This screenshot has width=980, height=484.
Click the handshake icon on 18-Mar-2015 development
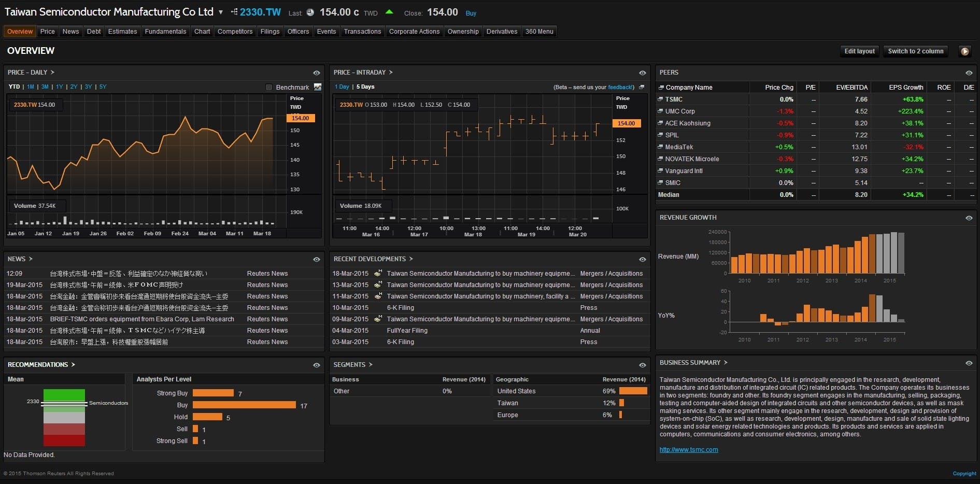(378, 273)
